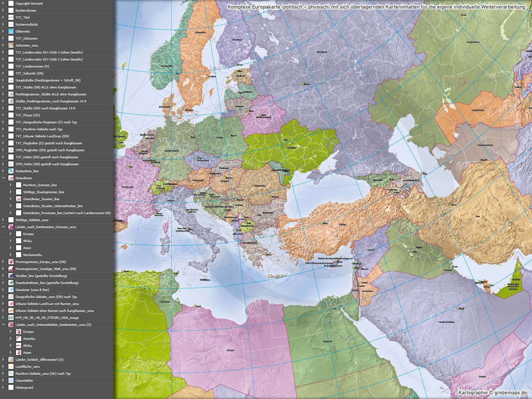532x399 pixels.
Task: Collapse the Länder_nach_Kontinenten_Grenzen_area group
Action: [3, 227]
